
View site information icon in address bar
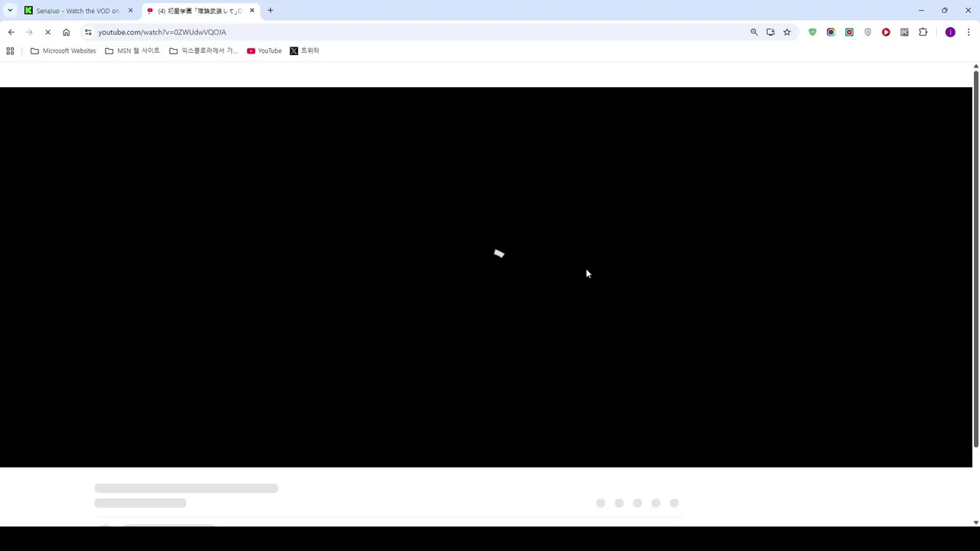(x=88, y=32)
